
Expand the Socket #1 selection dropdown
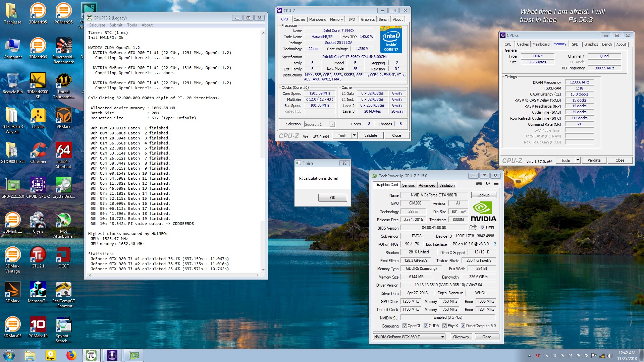click(332, 124)
